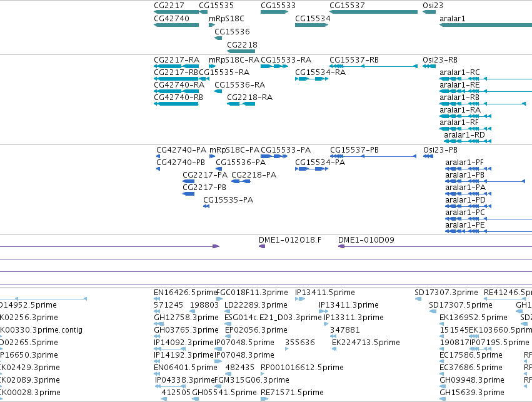Select transcript aralar1-RC
Viewport: 532px width, 402px height.
[x=459, y=73]
